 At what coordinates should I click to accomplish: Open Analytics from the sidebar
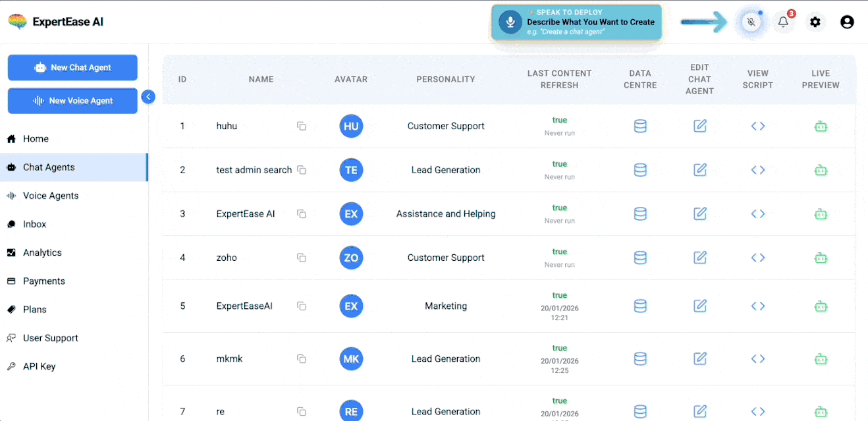click(x=42, y=252)
